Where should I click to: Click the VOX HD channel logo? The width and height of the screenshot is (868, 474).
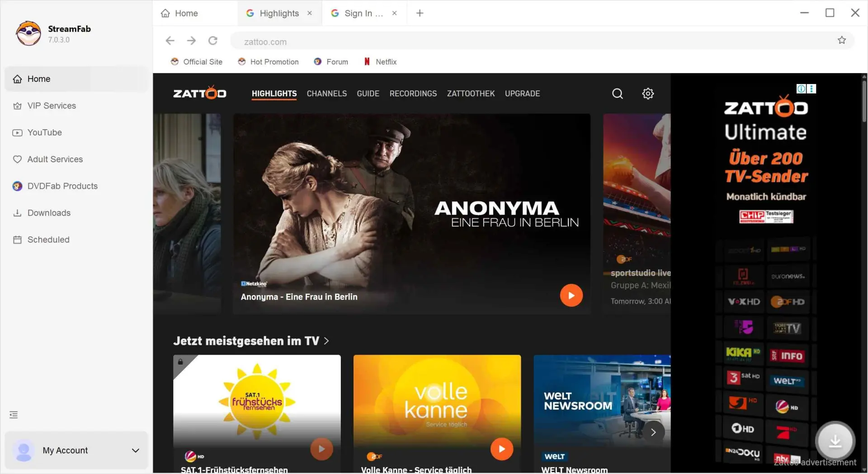pos(744,302)
